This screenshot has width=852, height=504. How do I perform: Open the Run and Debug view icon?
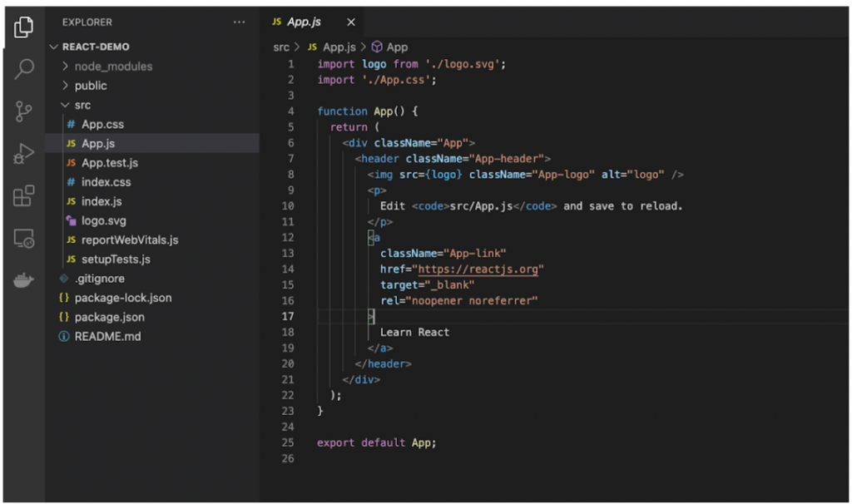point(23,153)
